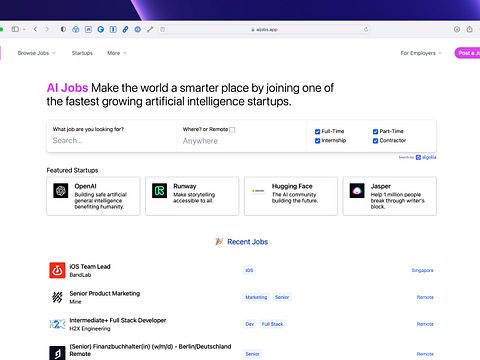Click the aijobs.app address bar
This screenshot has width=480, height=360.
[x=264, y=29]
